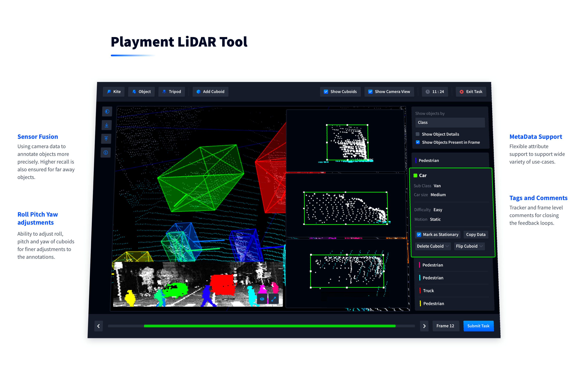Expand the Delete Cuboid dropdown
Screen dimensions: 588x370
(x=433, y=246)
